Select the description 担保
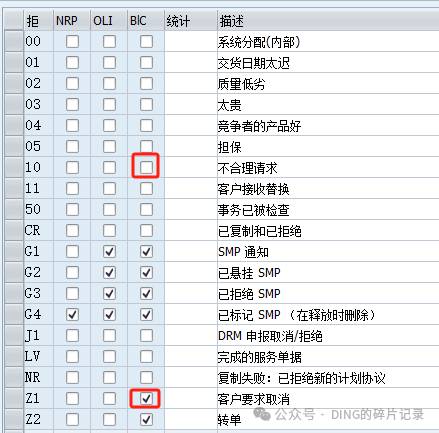 [229, 147]
